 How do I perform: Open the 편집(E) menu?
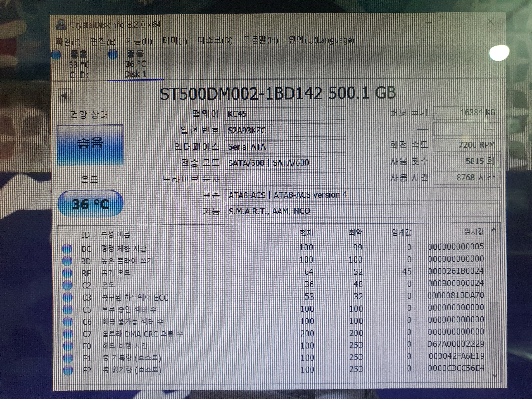point(103,42)
